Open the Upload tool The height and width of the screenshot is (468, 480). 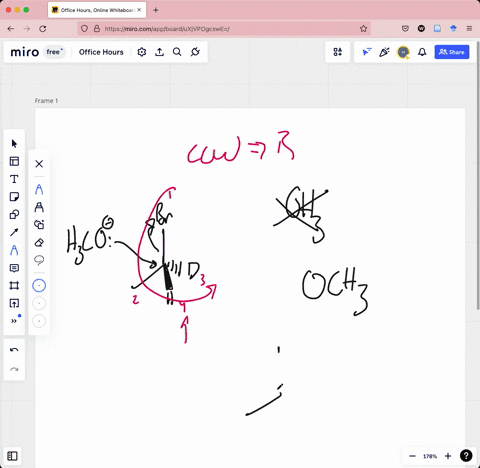pos(14,303)
